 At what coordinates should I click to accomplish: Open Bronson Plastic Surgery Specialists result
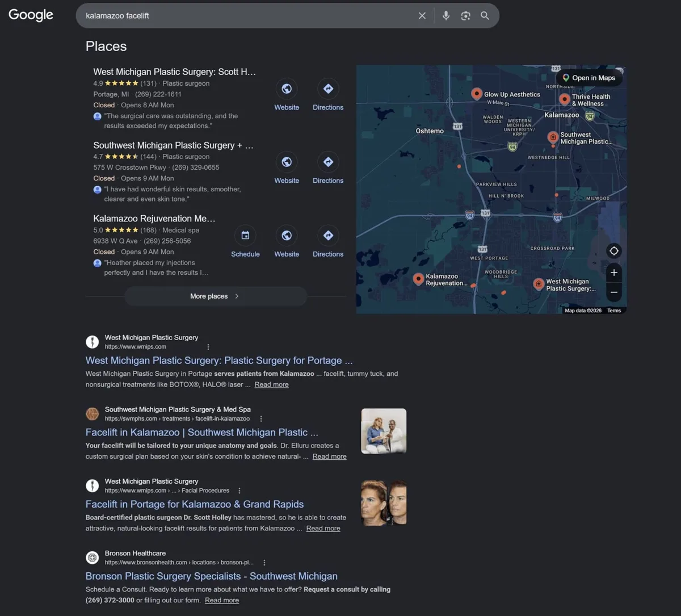pyautogui.click(x=212, y=576)
